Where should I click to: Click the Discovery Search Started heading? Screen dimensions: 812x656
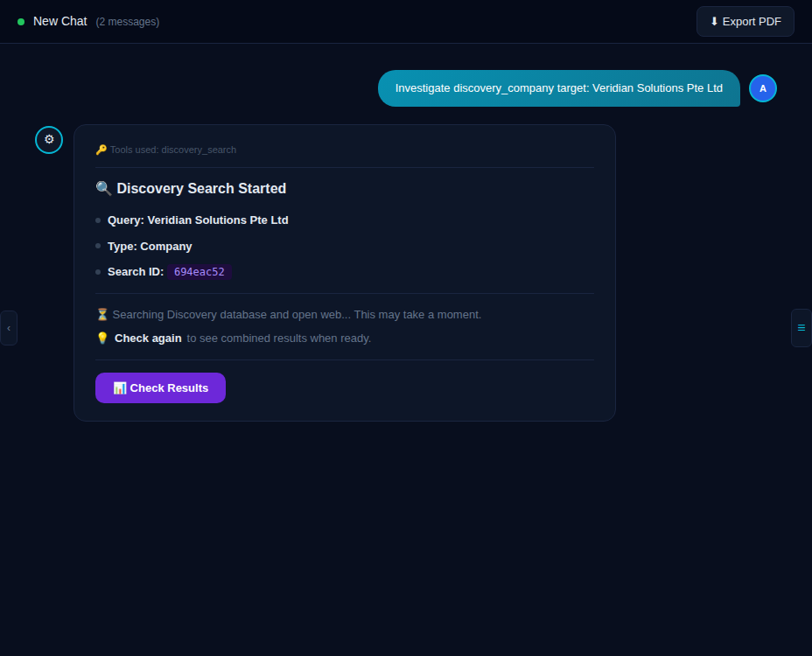[x=201, y=188]
